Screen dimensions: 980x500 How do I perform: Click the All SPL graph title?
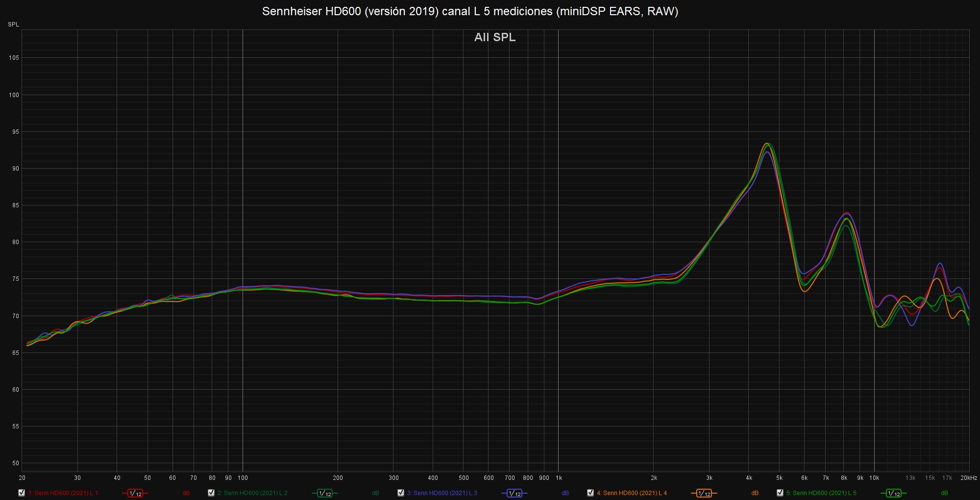495,37
